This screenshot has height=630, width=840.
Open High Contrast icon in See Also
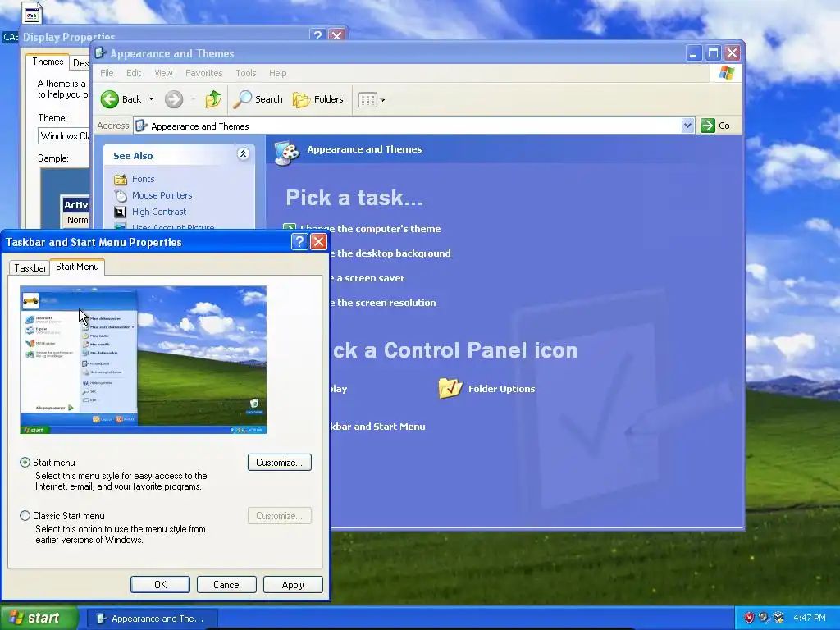(121, 212)
